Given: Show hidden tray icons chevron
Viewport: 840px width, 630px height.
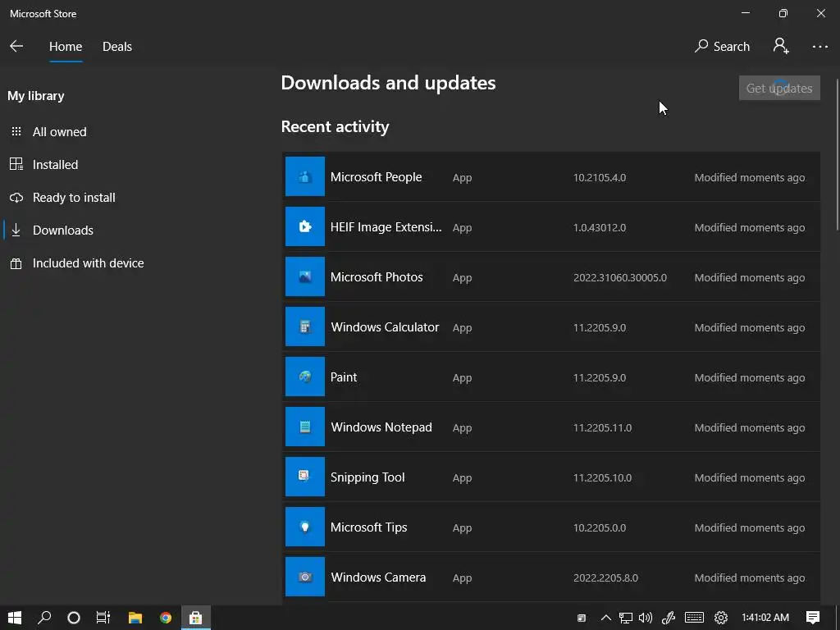Looking at the screenshot, I should 606,618.
